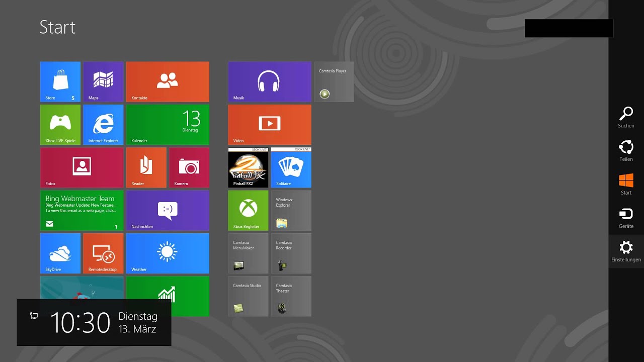Open Windows-Explorer tile
Image resolution: width=644 pixels, height=362 pixels.
pyautogui.click(x=291, y=210)
